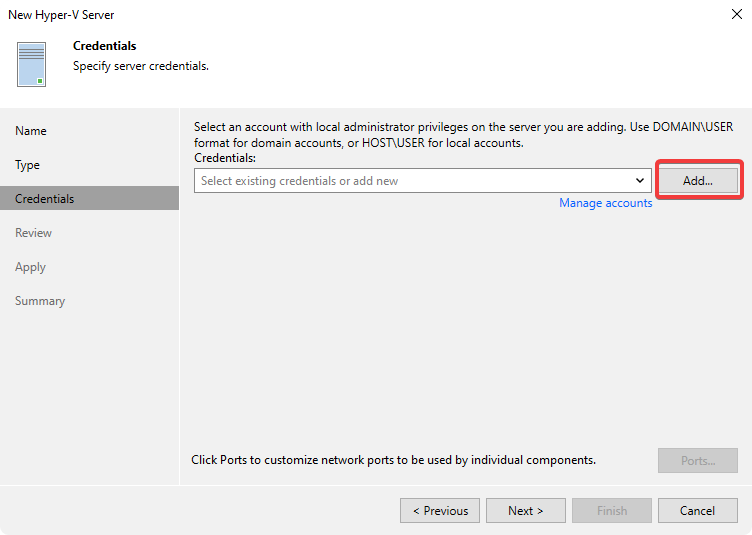Image resolution: width=752 pixels, height=535 pixels.
Task: Click the server icon in the wizard header
Action: click(32, 64)
